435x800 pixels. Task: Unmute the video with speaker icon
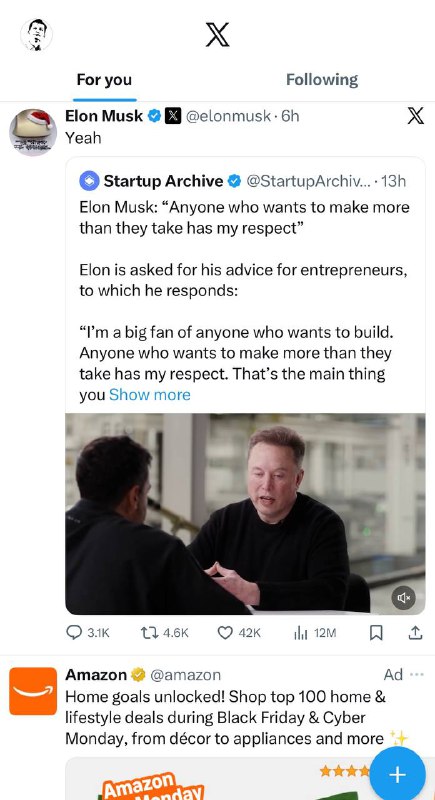click(x=403, y=597)
